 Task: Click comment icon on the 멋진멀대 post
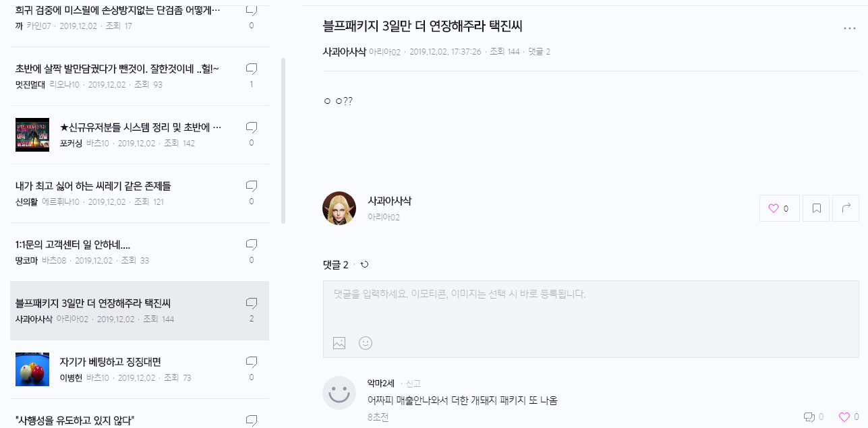(252, 68)
